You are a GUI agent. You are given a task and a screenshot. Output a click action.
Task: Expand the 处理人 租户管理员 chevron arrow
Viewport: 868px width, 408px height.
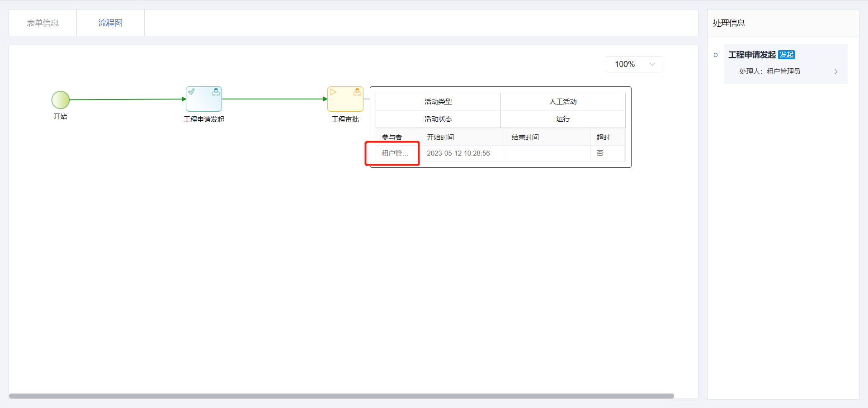point(835,71)
